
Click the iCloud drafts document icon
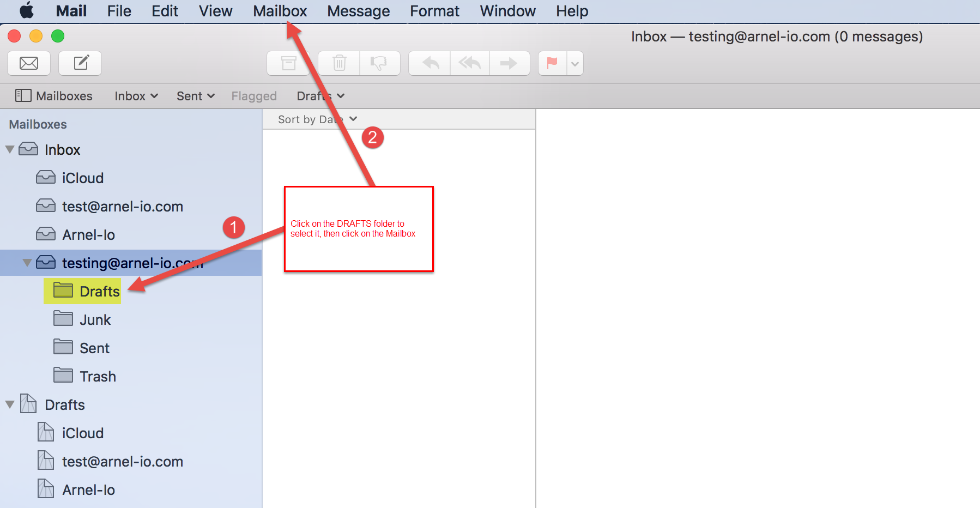46,432
